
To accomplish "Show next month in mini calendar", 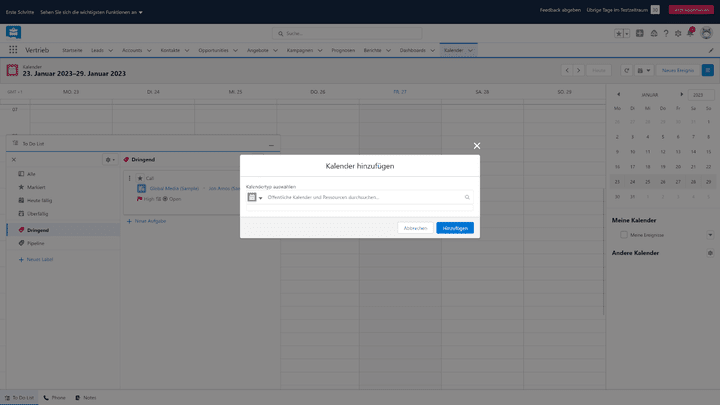I will click(681, 95).
